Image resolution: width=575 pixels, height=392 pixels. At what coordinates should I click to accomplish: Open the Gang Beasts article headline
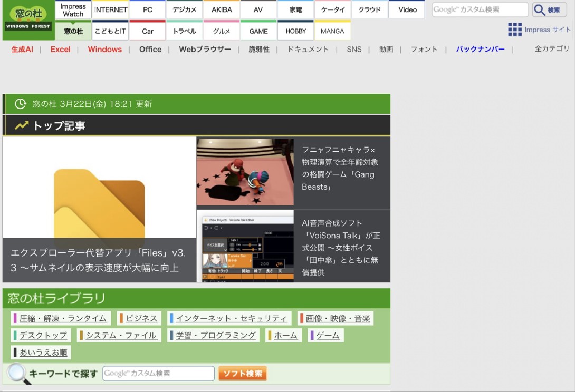point(340,168)
